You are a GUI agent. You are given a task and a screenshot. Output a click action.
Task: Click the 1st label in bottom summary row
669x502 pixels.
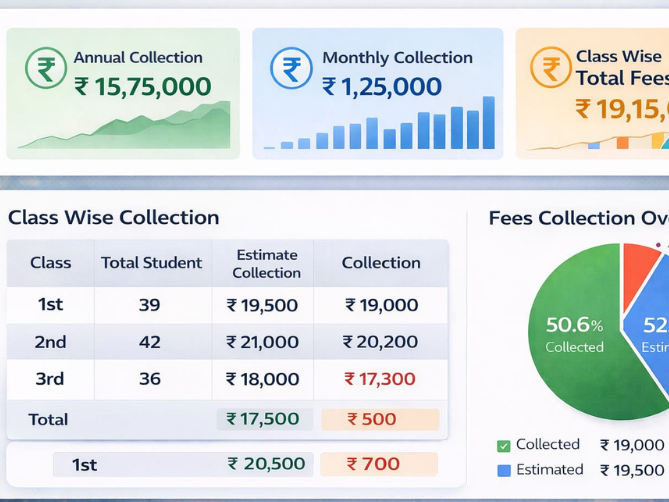[84, 465]
